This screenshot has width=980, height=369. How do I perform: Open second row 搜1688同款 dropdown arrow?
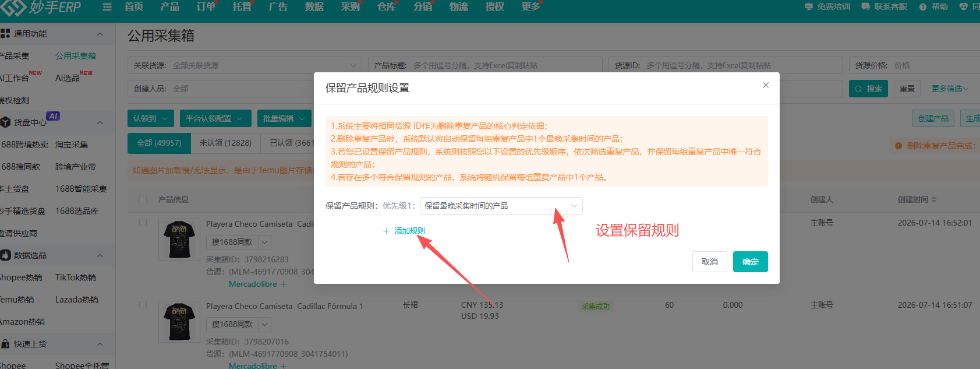click(264, 324)
